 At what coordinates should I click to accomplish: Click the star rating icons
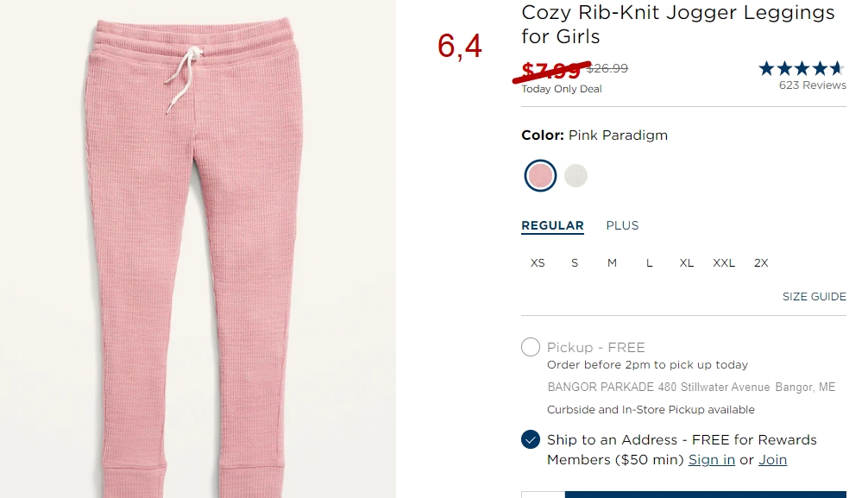pyautogui.click(x=802, y=69)
